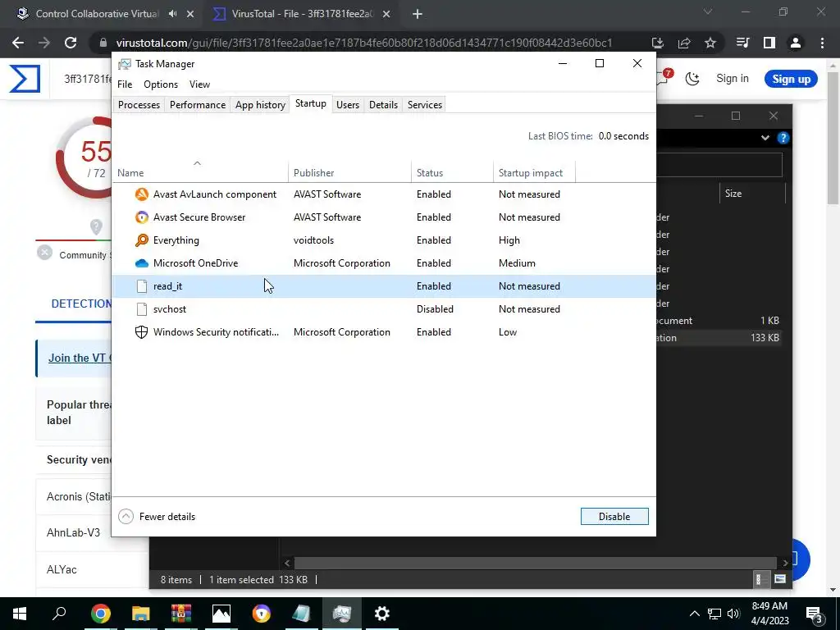
Task: Bookmark page with Chrome star icon
Action: click(710, 43)
